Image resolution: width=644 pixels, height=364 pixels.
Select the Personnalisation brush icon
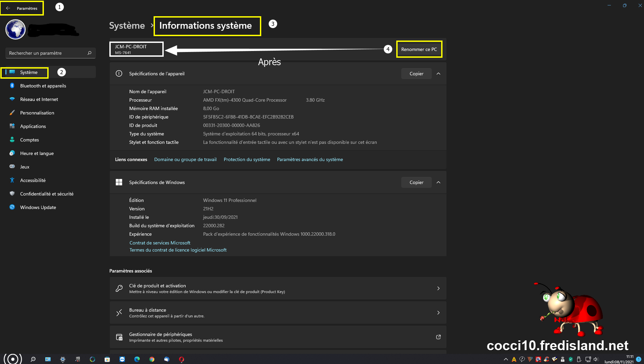click(x=12, y=113)
